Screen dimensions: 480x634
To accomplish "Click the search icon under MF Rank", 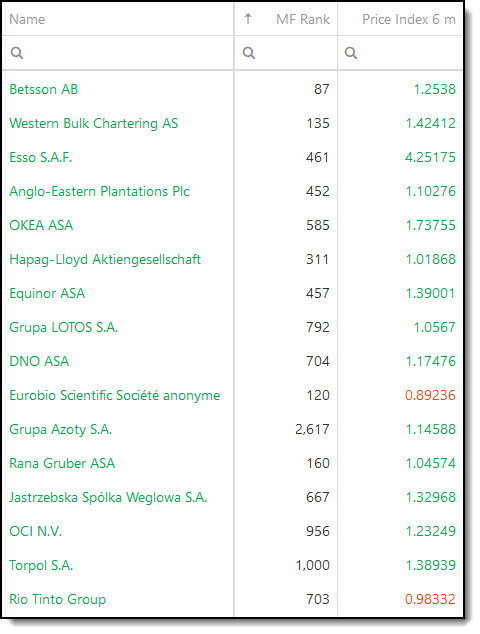I will point(249,53).
